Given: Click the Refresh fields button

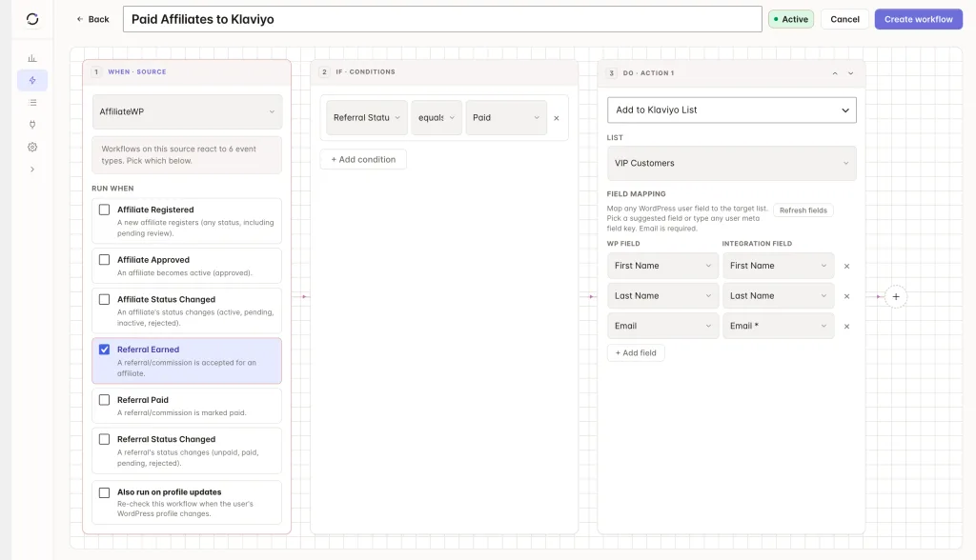Looking at the screenshot, I should tap(803, 210).
